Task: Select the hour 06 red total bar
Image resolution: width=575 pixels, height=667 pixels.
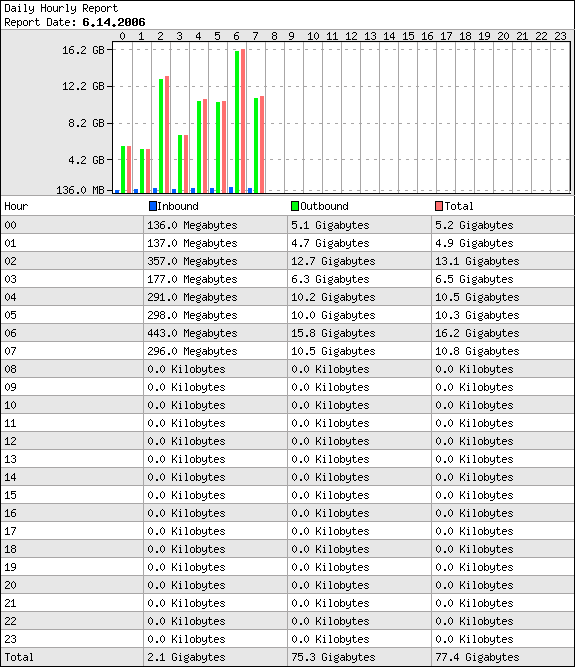Action: [243, 121]
